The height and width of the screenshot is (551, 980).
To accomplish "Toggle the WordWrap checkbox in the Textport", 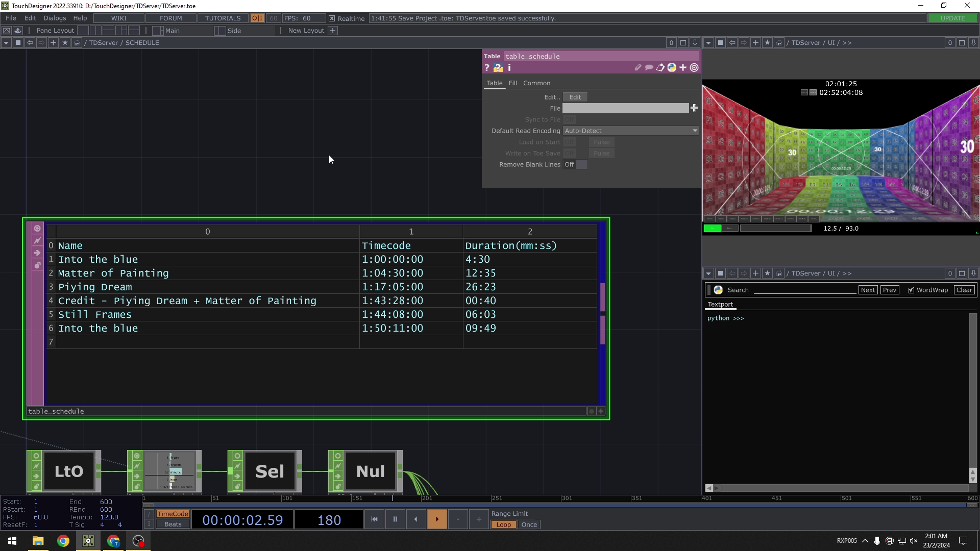I will point(911,290).
